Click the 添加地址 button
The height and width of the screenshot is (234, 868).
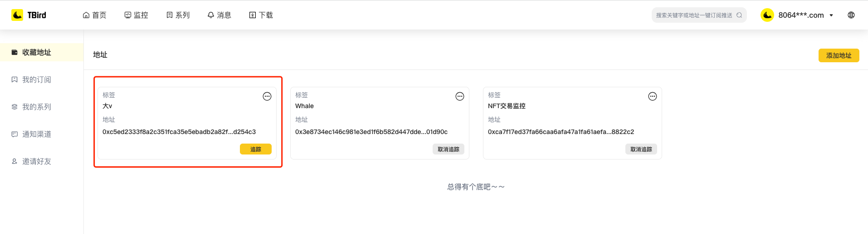pyautogui.click(x=839, y=55)
